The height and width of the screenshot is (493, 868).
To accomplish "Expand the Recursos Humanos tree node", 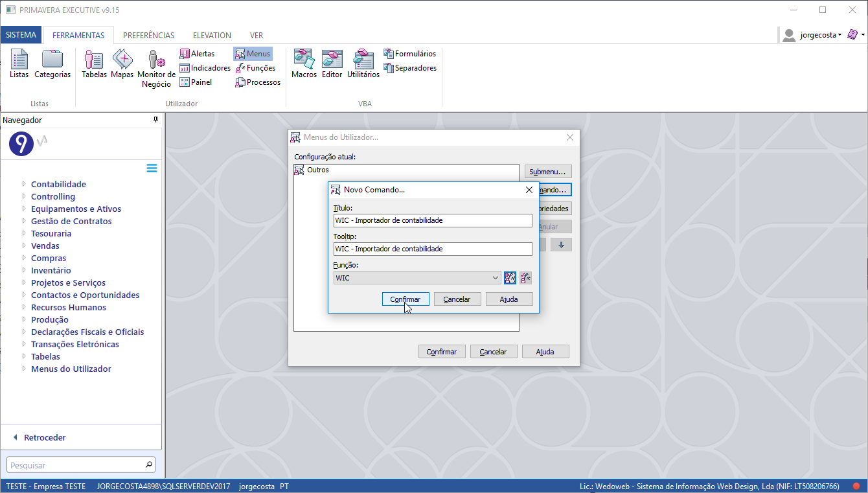I will [x=24, y=308].
